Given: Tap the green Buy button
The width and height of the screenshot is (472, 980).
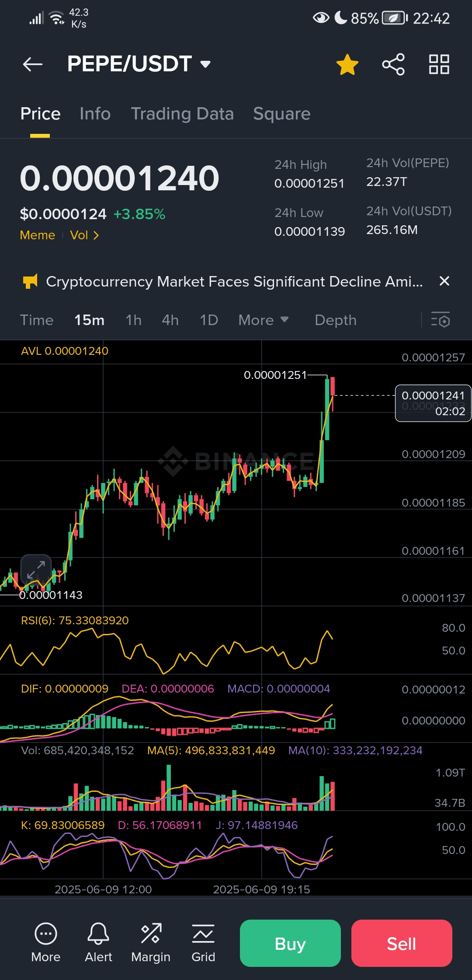Looking at the screenshot, I should [290, 943].
